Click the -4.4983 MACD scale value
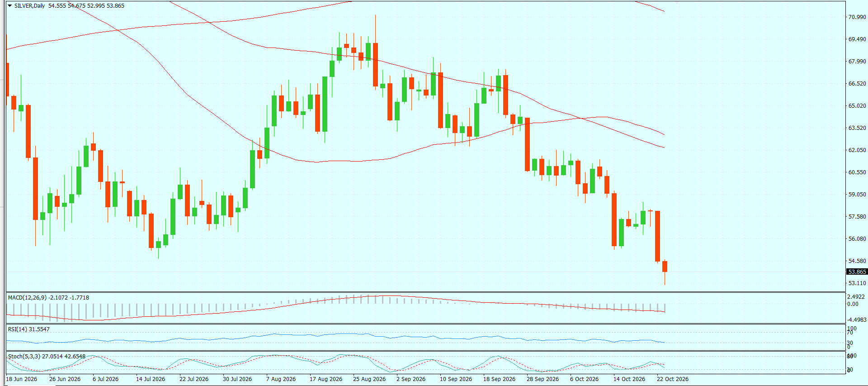 coord(856,320)
